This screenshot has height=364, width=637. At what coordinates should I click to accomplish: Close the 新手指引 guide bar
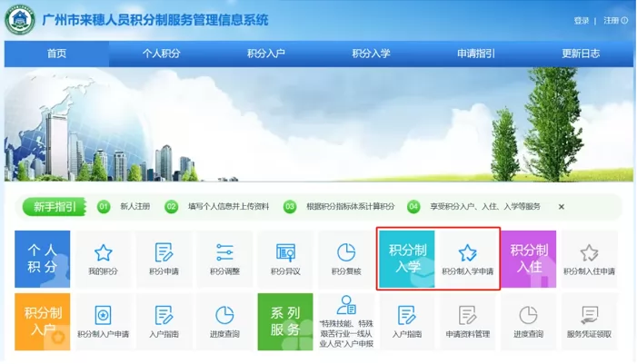tap(561, 207)
